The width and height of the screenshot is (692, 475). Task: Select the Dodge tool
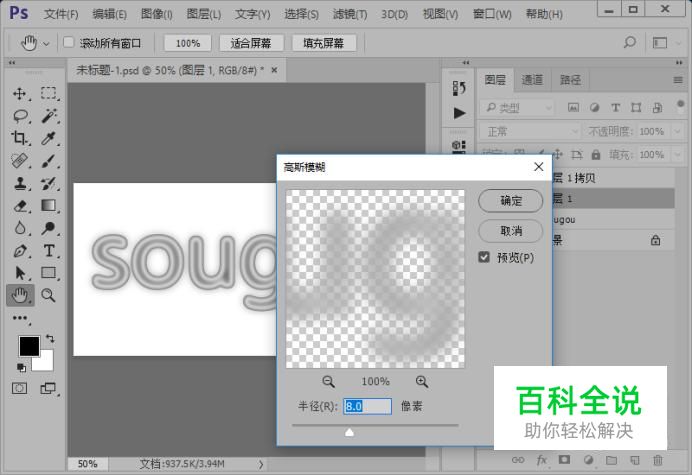click(49, 228)
